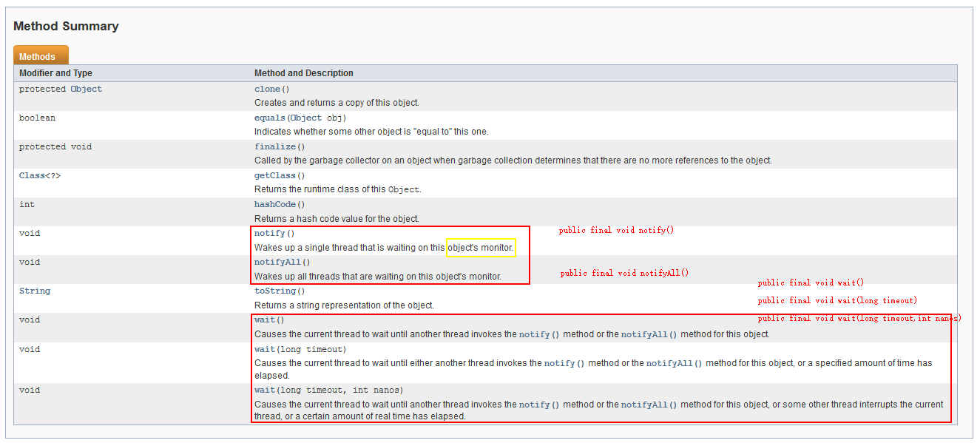Click the Method Summary heading

coord(66,26)
